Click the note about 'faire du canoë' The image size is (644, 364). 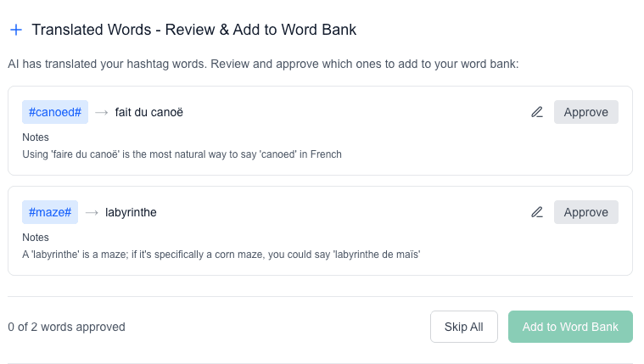pos(182,154)
